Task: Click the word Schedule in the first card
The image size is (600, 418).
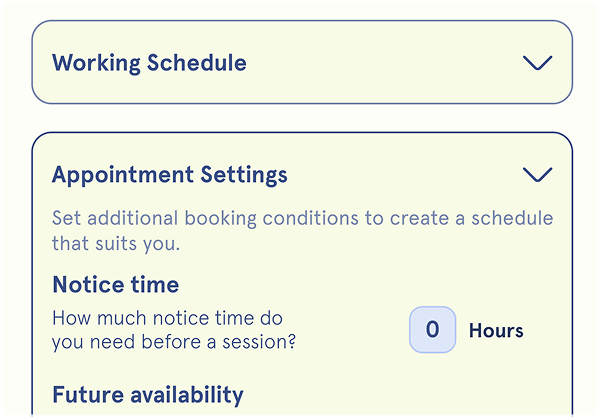Action: click(197, 63)
